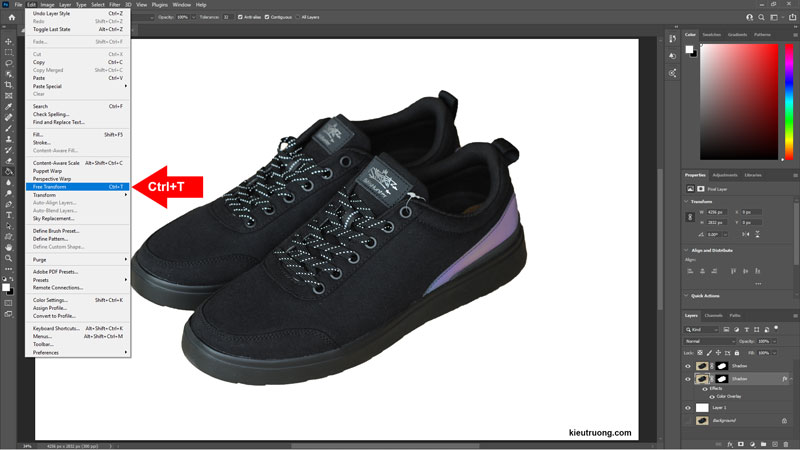Select the Hand tool
Screen dimensions: 800x450
(x=9, y=247)
